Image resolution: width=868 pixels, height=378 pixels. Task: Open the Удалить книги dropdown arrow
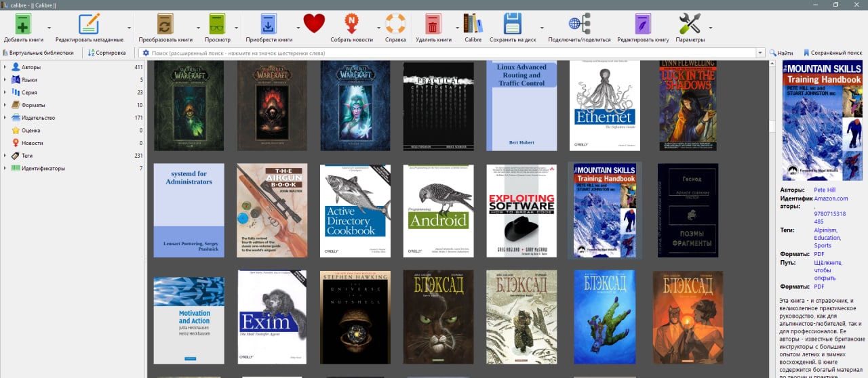(x=458, y=28)
